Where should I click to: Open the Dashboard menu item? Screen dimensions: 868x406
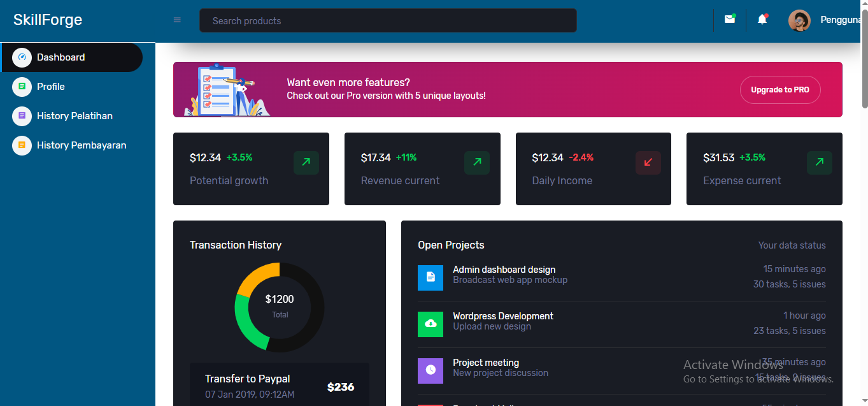point(71,57)
